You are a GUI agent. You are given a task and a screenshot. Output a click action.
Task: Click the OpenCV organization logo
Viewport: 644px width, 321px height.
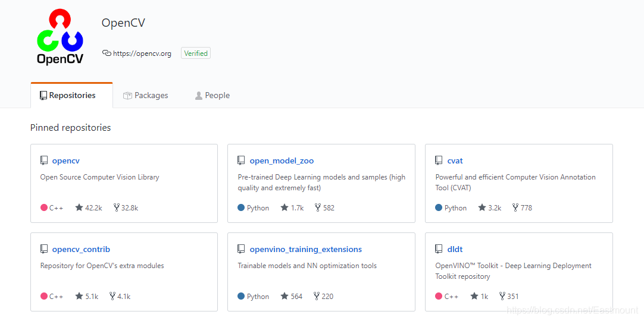point(60,37)
